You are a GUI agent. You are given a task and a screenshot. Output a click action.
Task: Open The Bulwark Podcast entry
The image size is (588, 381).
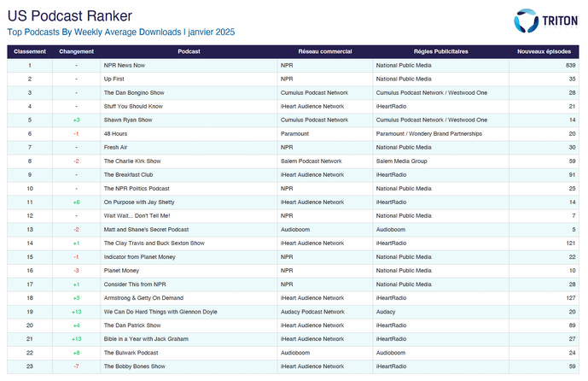[131, 352]
